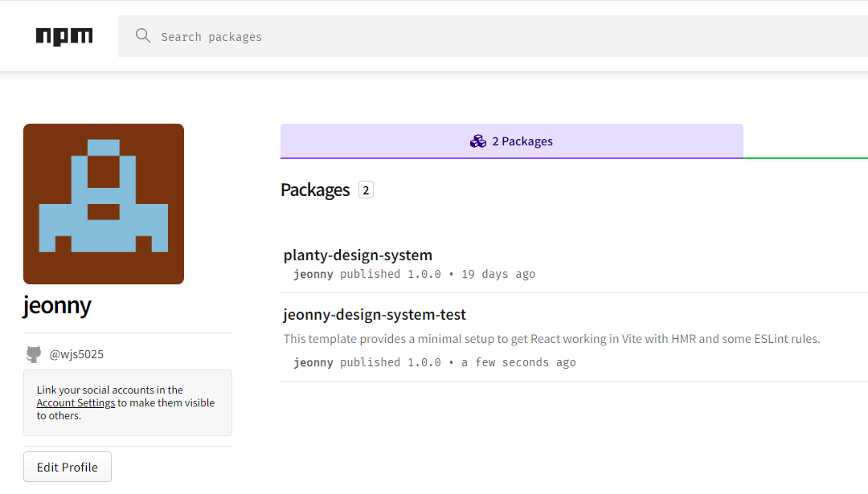Click the search magnifier icon

click(x=143, y=36)
